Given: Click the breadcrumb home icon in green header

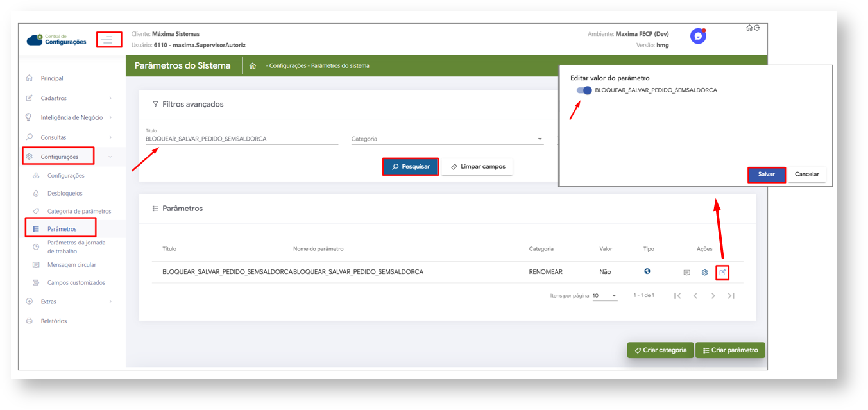Looking at the screenshot, I should (253, 66).
